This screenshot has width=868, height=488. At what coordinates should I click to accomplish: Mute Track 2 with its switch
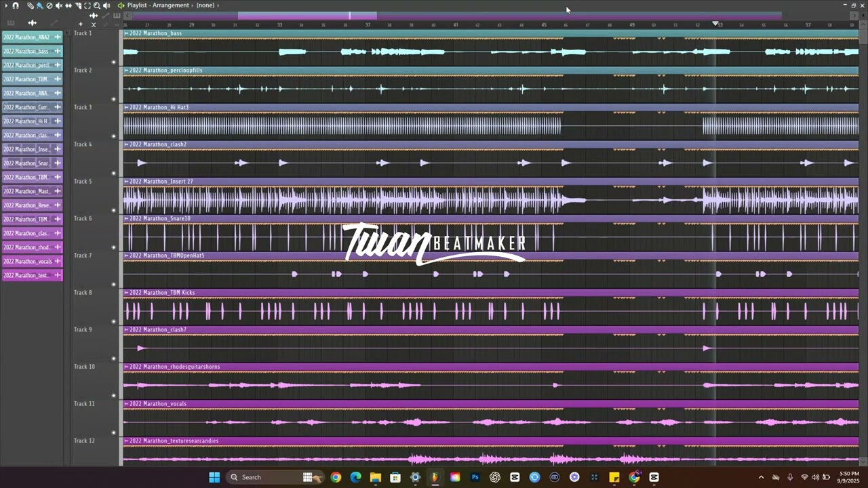coord(114,100)
